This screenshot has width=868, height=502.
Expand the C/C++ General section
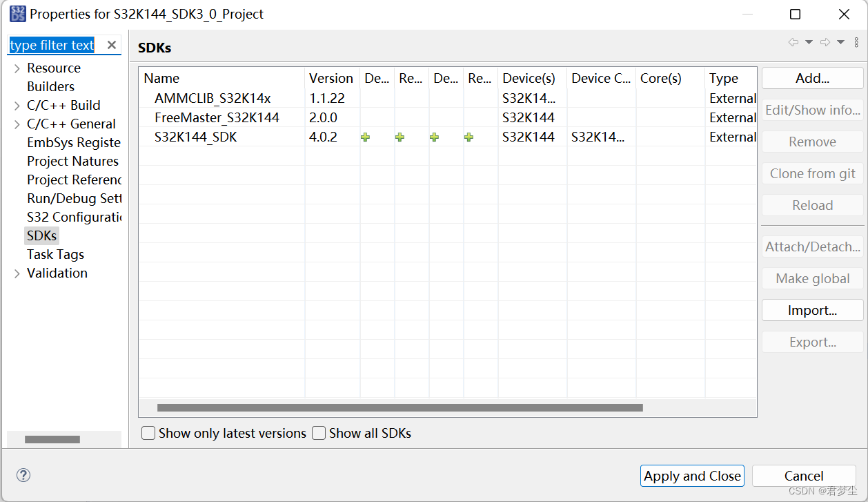pyautogui.click(x=17, y=124)
